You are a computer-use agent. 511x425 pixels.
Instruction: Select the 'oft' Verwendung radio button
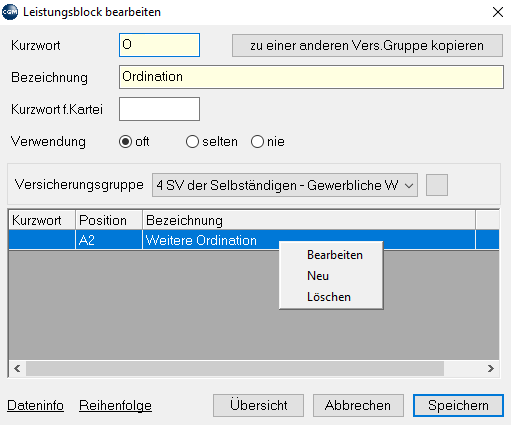pos(125,142)
